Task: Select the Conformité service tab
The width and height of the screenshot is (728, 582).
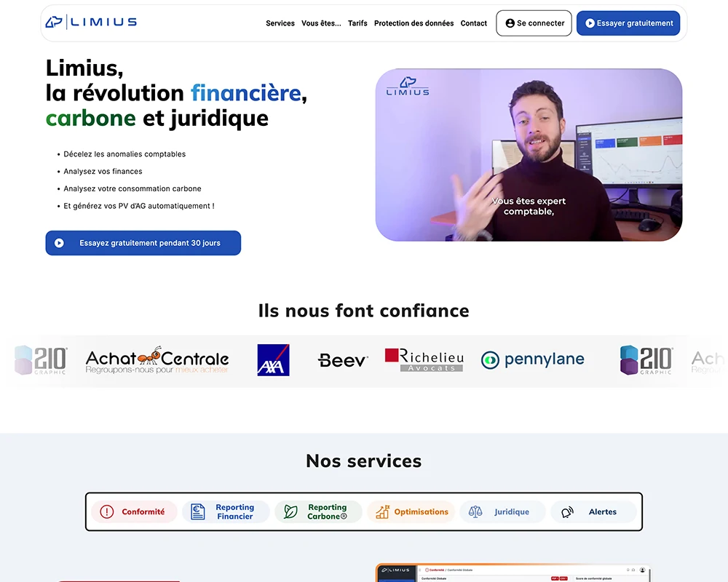Action: (x=134, y=512)
